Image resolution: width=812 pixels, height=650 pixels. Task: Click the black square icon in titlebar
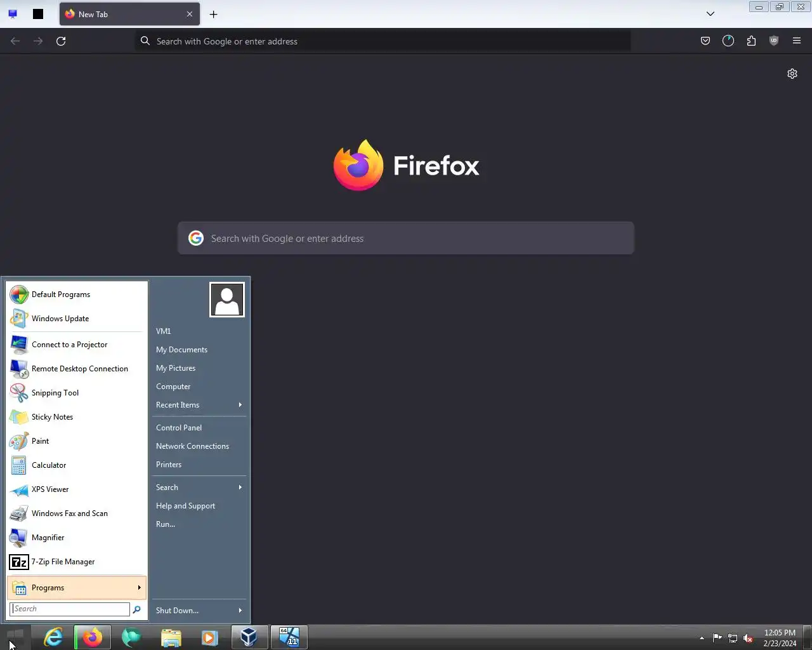[38, 14]
